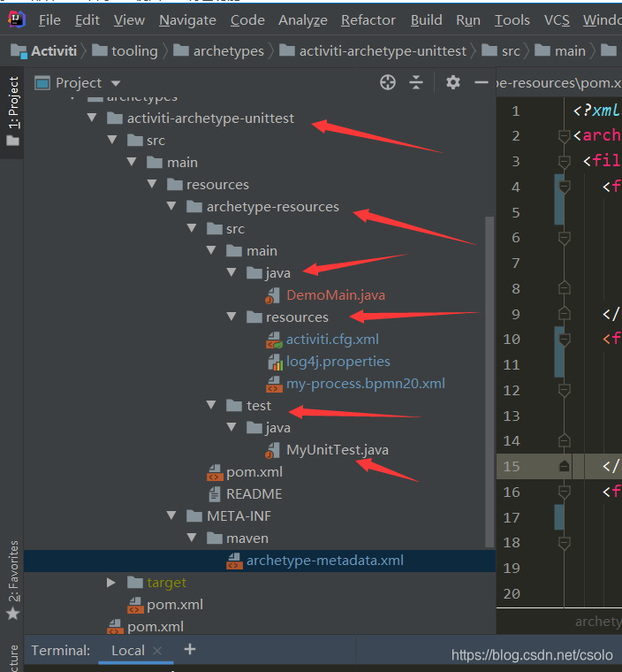This screenshot has height=672, width=622.
Task: Click the DemoMain.java file icon
Action: pos(273,295)
